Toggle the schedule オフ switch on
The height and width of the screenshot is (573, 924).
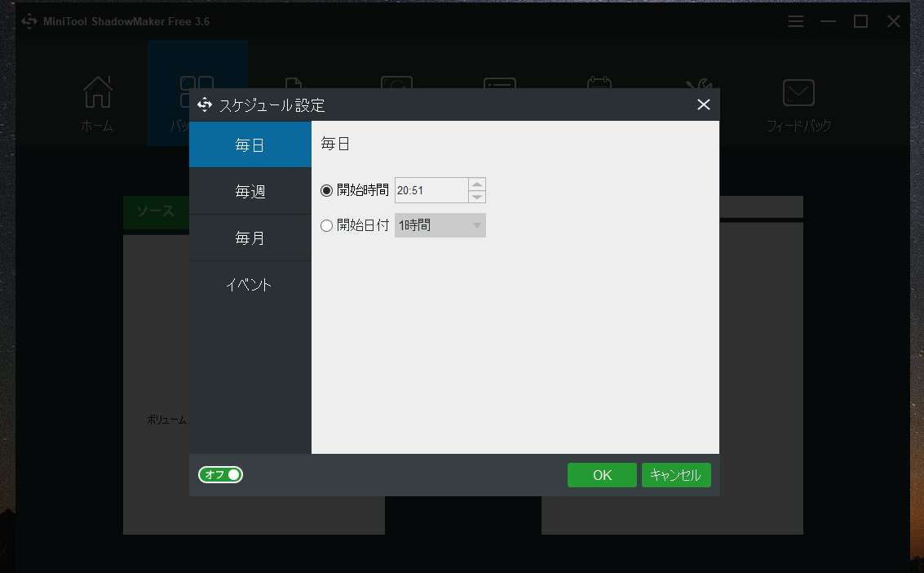[220, 474]
